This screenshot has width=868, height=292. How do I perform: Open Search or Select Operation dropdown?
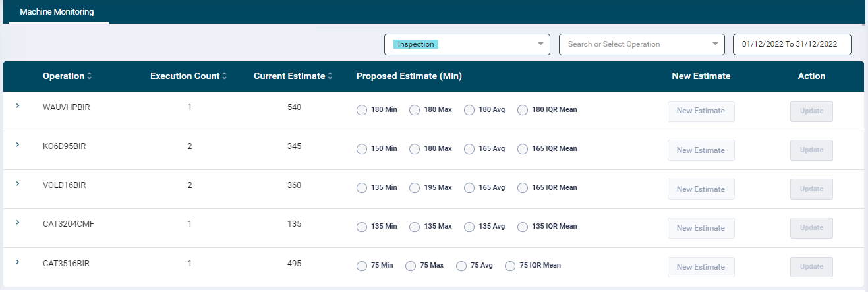coord(641,44)
